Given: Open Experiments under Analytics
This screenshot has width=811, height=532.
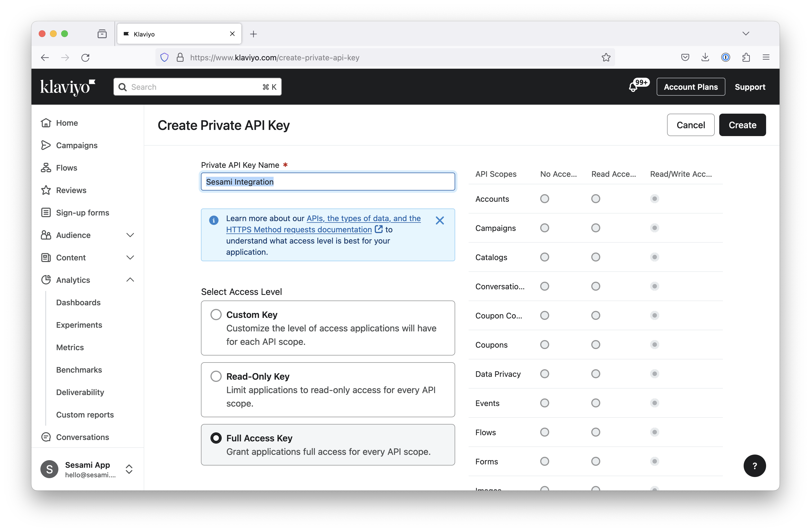Looking at the screenshot, I should click(79, 325).
